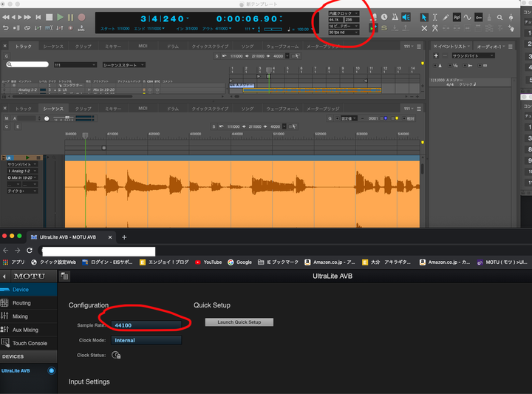Click the scissors tool icon
532x394 pixels.
point(435,28)
